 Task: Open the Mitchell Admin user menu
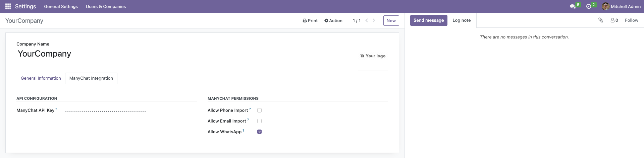pyautogui.click(x=622, y=6)
